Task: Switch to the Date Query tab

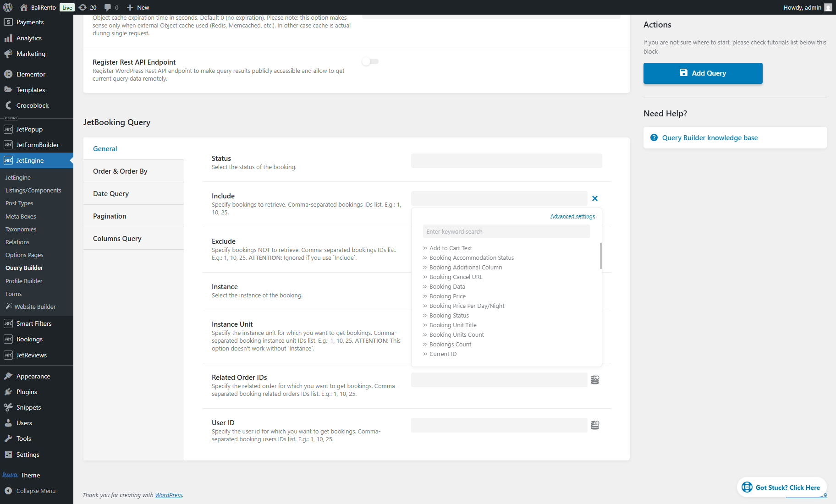Action: 134,194
